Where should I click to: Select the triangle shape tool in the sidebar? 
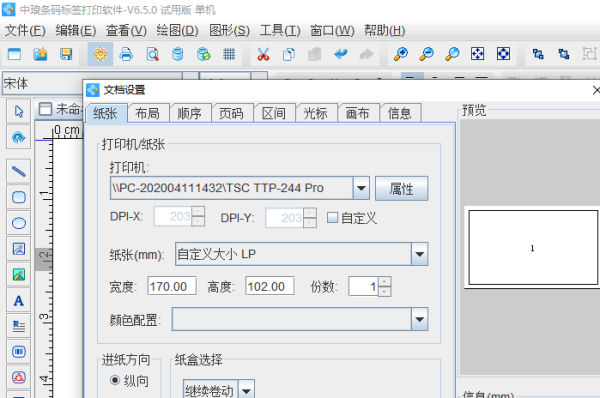click(x=18, y=377)
